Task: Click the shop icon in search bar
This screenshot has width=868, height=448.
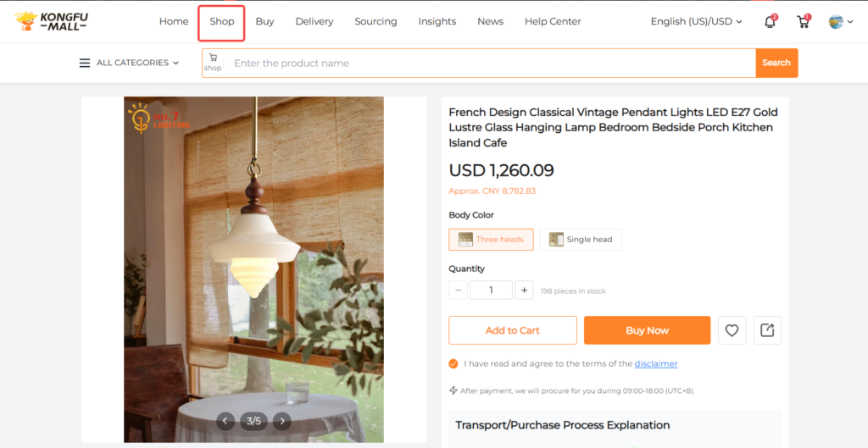Action: tap(213, 63)
